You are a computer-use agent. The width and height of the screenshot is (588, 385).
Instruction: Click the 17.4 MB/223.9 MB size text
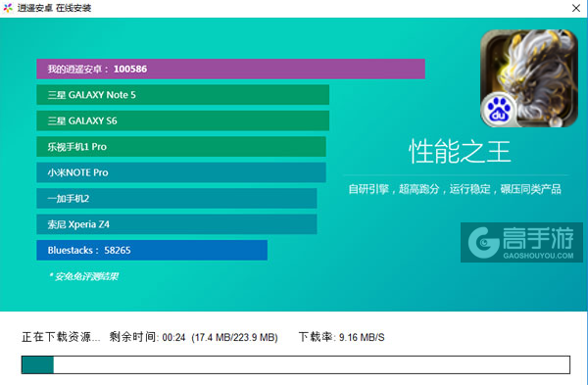click(x=235, y=337)
